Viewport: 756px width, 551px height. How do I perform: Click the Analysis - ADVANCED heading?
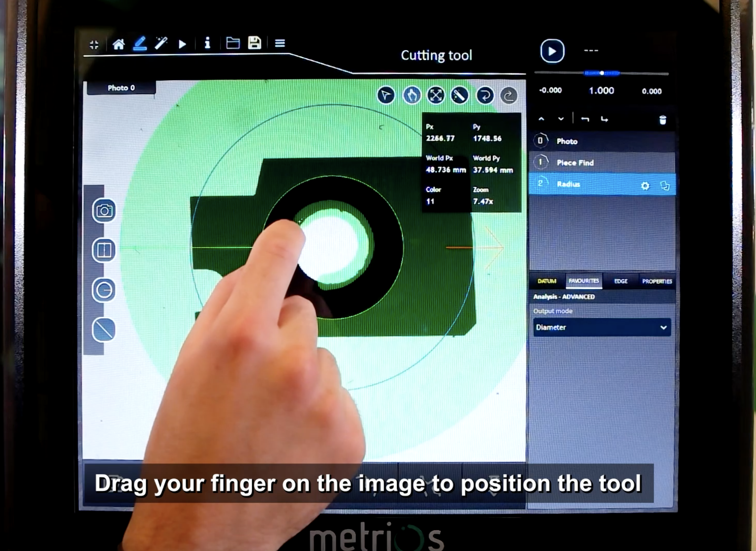(564, 297)
